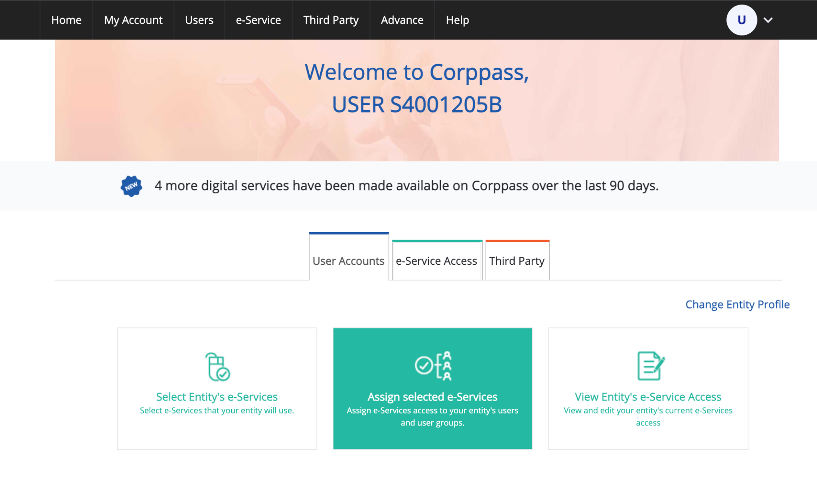Open the Third Party menu in navbar
The height and width of the screenshot is (504, 817).
coord(331,20)
